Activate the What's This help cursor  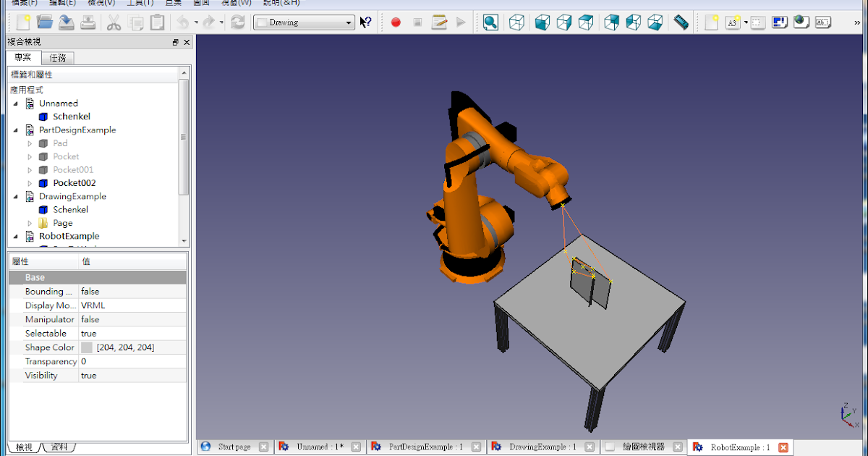(x=366, y=22)
